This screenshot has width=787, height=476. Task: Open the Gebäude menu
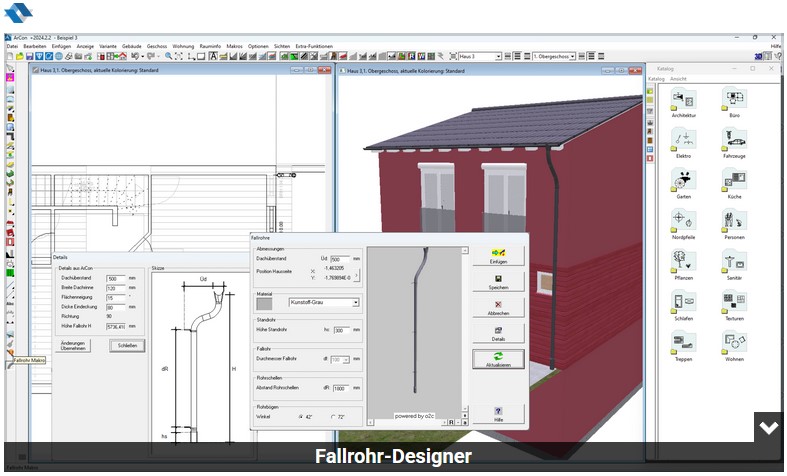[132, 46]
